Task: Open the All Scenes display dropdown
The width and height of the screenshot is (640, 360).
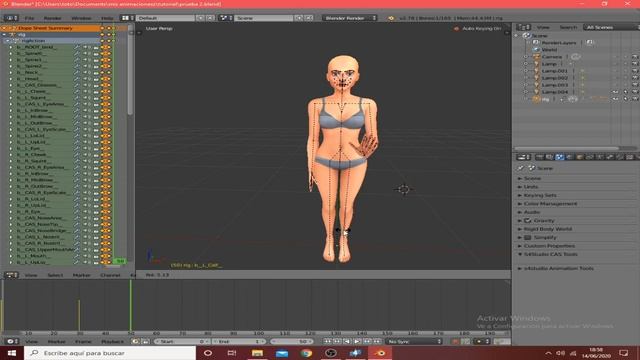Action: 611,27
